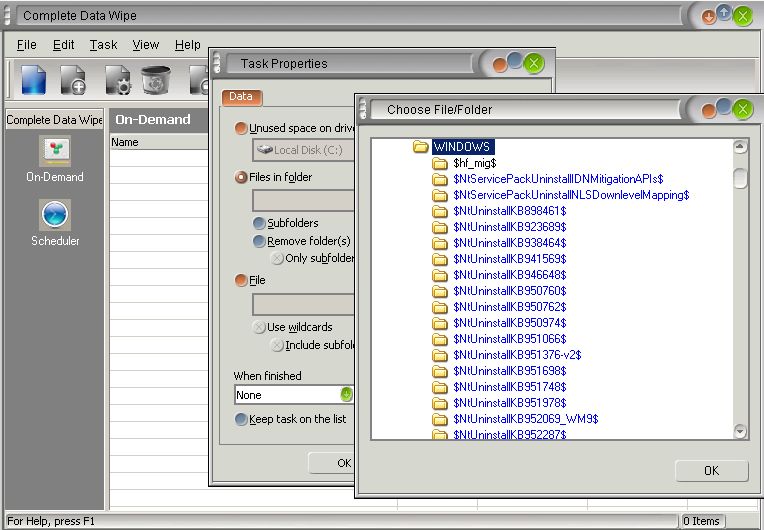Viewport: 764px width, 530px height.
Task: Click folder icon beside $NtUninstallKB952069_WM9$
Action: pyautogui.click(x=439, y=419)
